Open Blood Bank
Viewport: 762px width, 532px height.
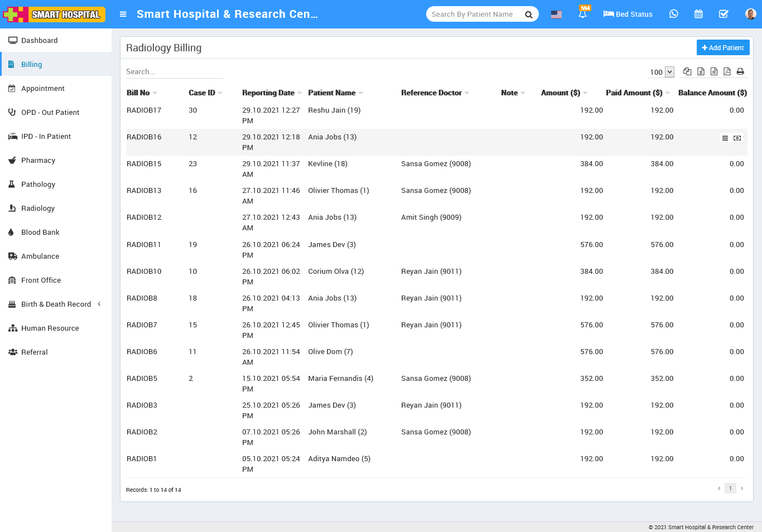click(56, 232)
